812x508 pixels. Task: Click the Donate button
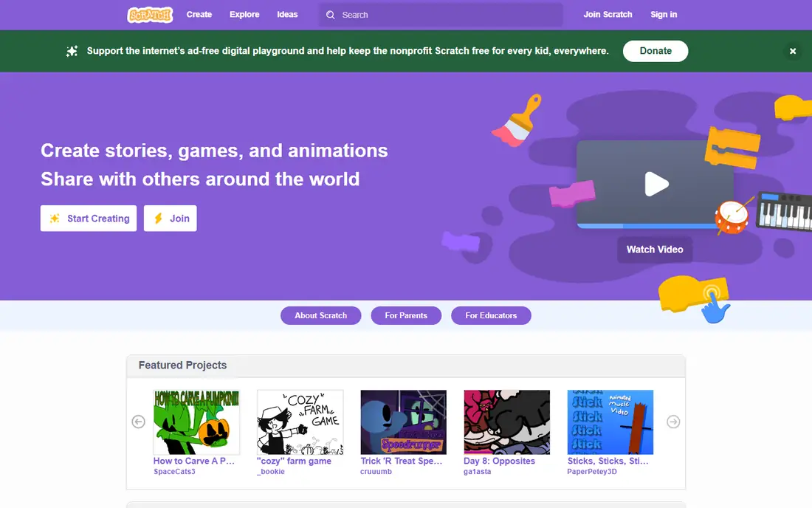pyautogui.click(x=655, y=51)
